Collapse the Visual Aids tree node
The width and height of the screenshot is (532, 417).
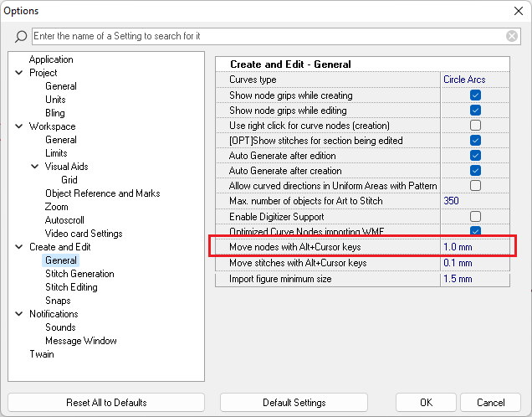34,167
